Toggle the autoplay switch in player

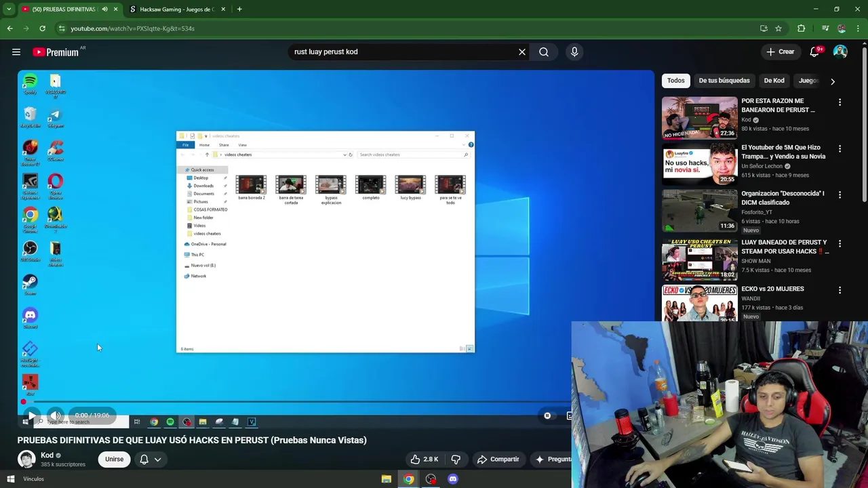(547, 415)
